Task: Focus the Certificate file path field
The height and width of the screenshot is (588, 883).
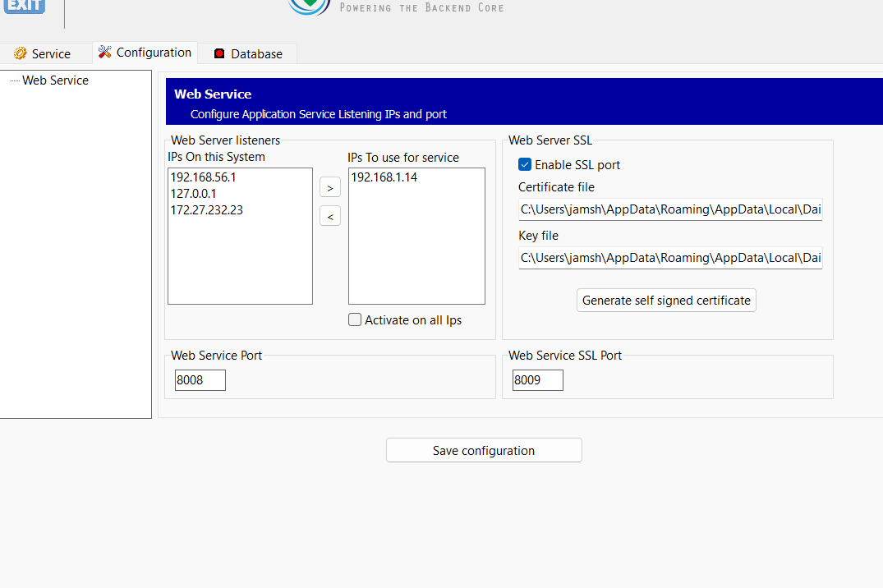Action: (x=670, y=209)
